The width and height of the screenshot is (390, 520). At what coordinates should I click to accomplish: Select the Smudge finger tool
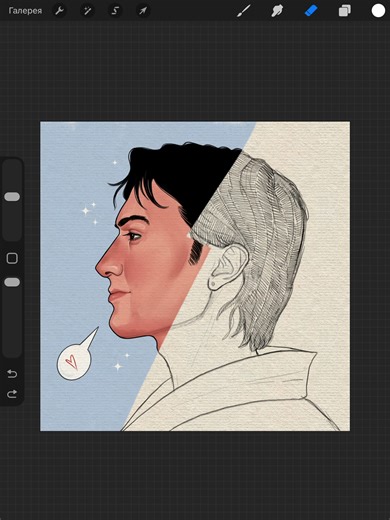[x=277, y=11]
